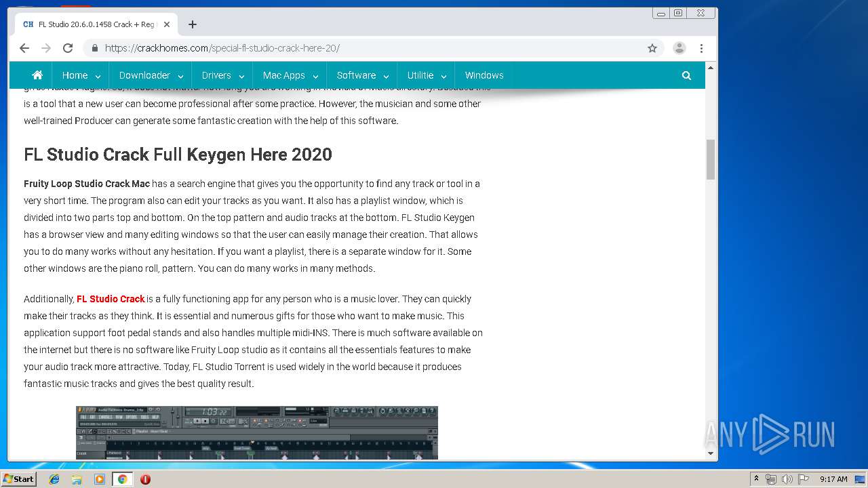View site info via the padlock icon

pos(94,48)
